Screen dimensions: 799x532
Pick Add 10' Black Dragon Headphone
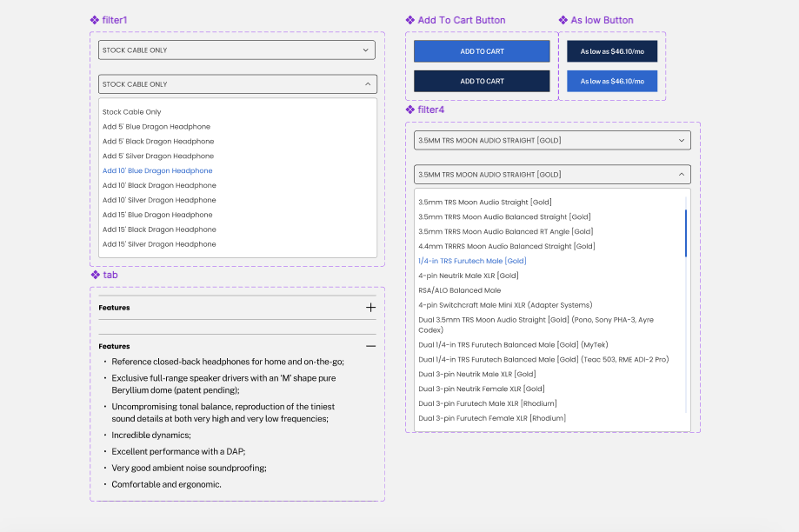(x=159, y=185)
